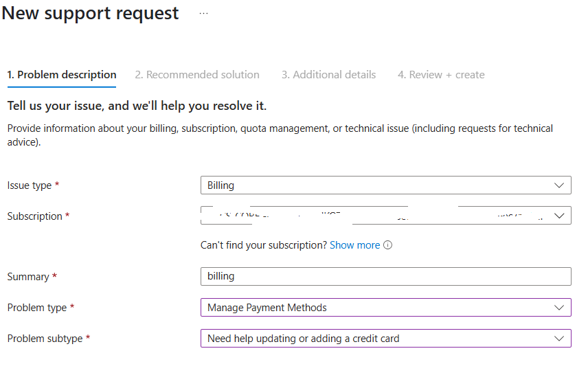Open the ellipsis menu next to the title
This screenshot has width=588, height=375.
coord(203,14)
